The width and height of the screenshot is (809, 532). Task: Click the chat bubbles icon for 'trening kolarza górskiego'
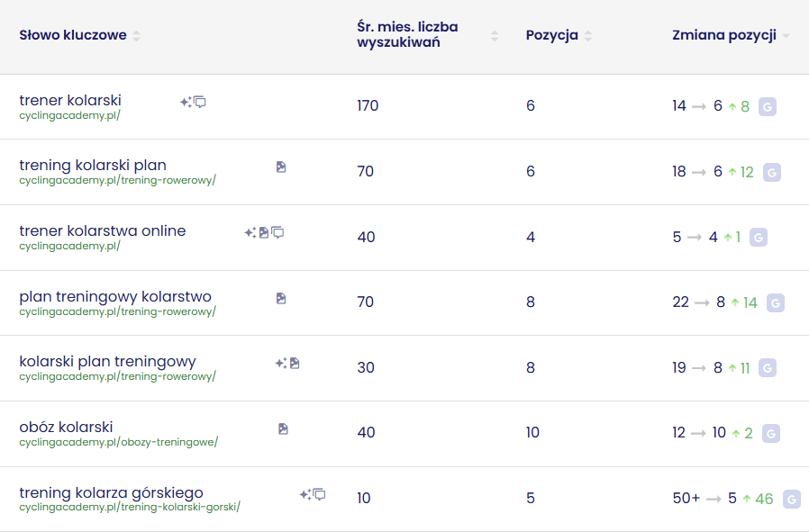tap(319, 494)
